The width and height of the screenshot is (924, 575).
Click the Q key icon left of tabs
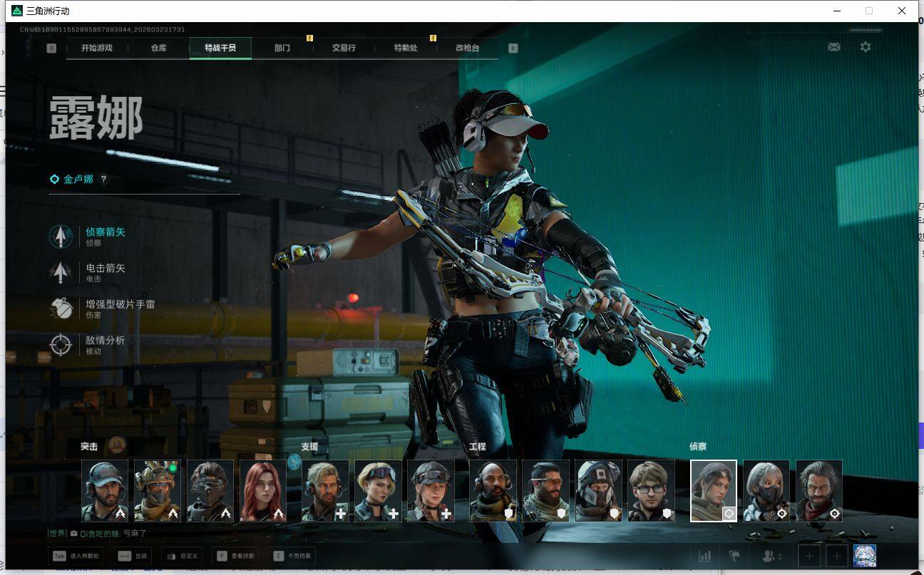tap(51, 48)
